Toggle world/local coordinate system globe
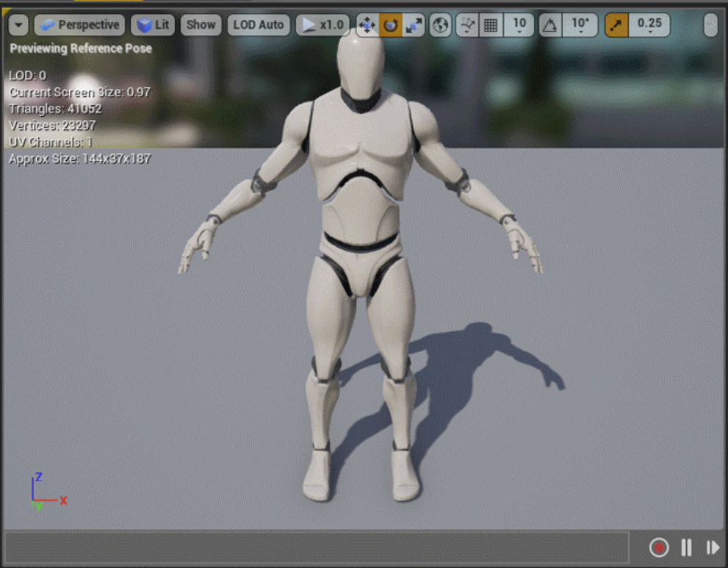The image size is (728, 568). (x=439, y=24)
